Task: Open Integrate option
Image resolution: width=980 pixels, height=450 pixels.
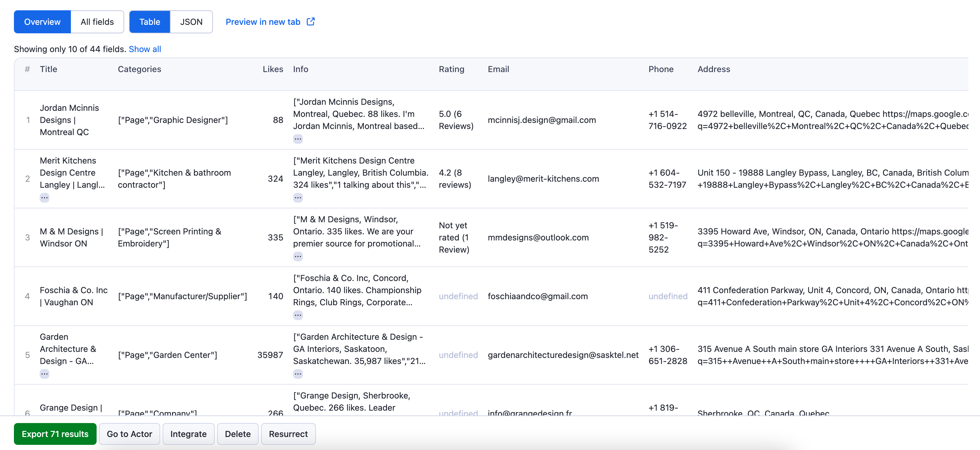Action: tap(189, 433)
